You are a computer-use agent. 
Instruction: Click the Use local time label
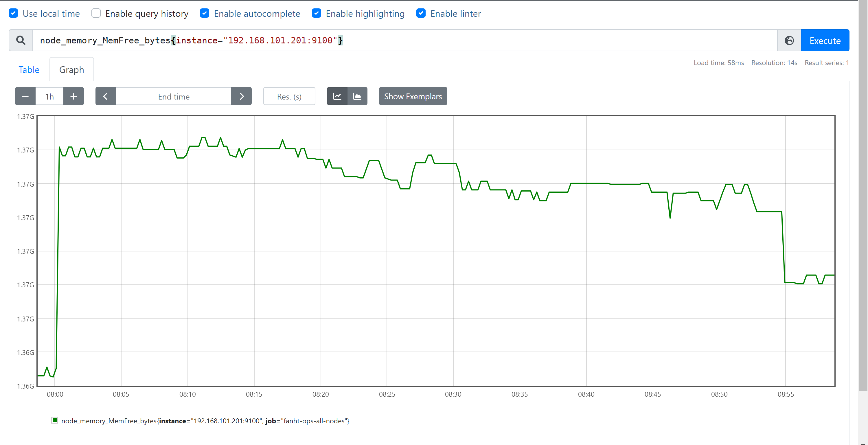[51, 14]
